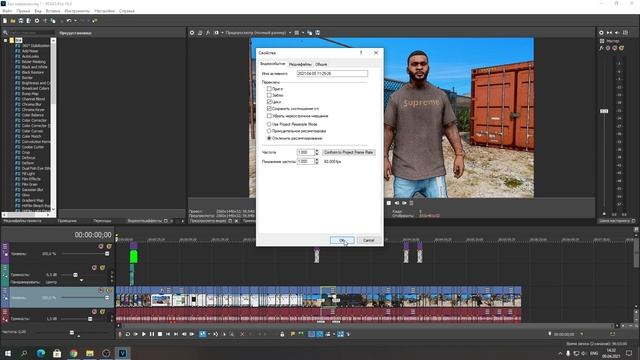The height and width of the screenshot is (360, 640).
Task: Select 'Use Project Resample Mode' radio
Action: click(x=269, y=124)
